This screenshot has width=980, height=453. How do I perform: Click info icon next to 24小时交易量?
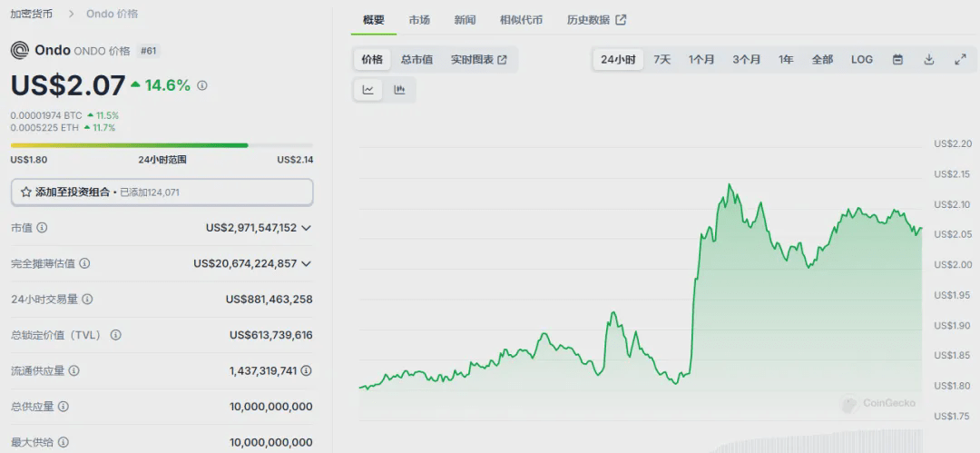pos(87,299)
